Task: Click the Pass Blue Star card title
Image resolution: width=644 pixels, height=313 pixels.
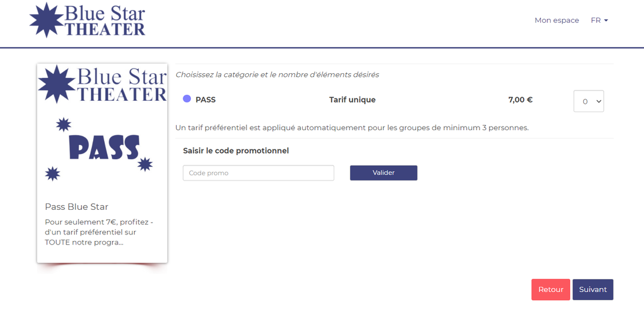Action: click(x=77, y=207)
